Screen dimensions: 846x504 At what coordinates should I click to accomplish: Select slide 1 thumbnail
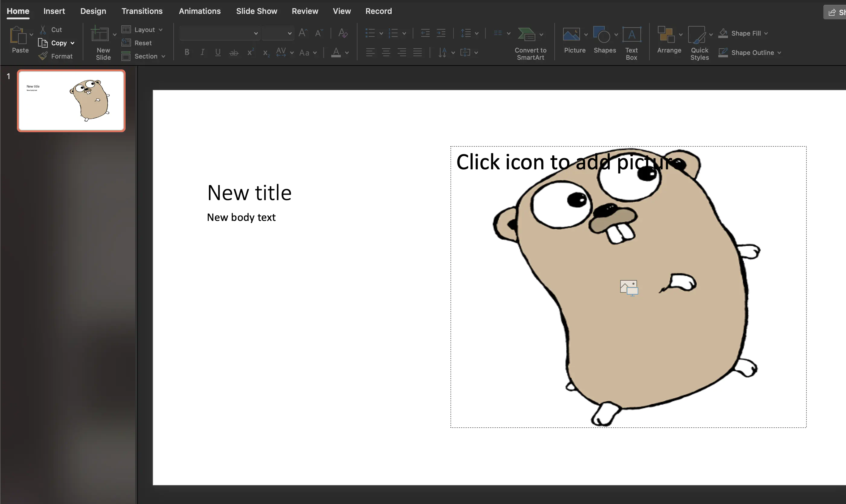tap(71, 101)
